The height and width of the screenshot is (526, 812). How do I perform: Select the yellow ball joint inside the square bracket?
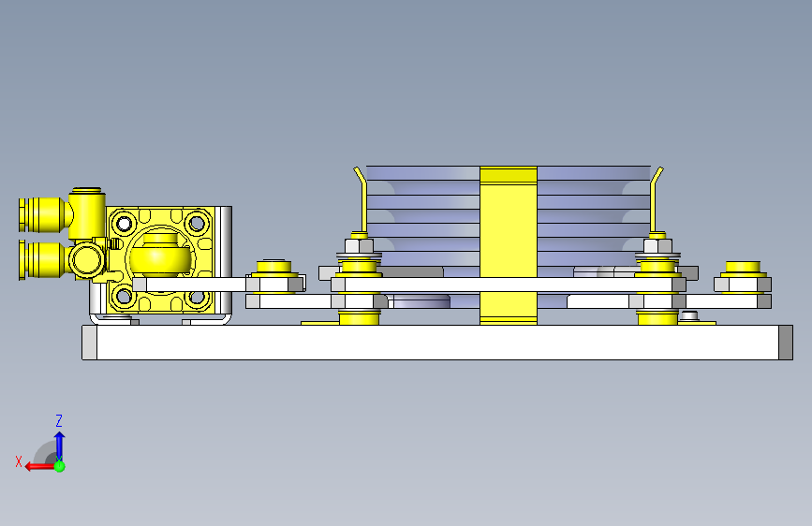161,256
